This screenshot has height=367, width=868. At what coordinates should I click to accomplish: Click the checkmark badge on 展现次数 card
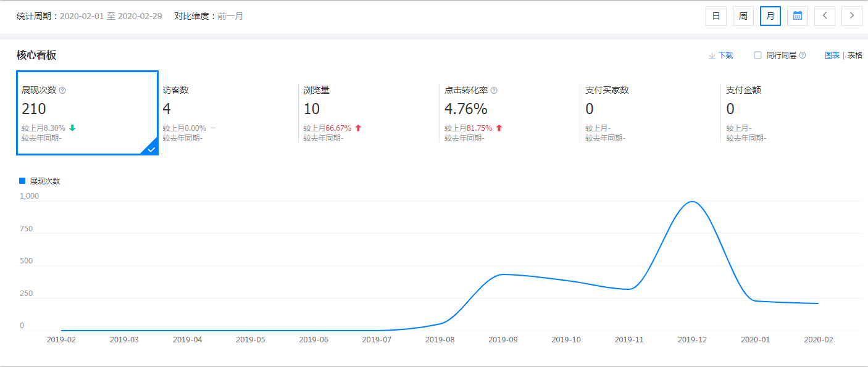pos(151,148)
